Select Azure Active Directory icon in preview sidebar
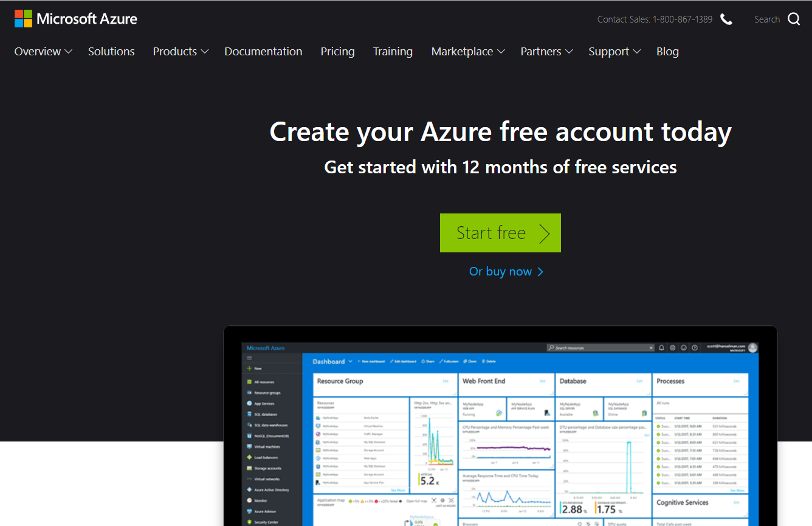This screenshot has height=526, width=812. click(249, 490)
